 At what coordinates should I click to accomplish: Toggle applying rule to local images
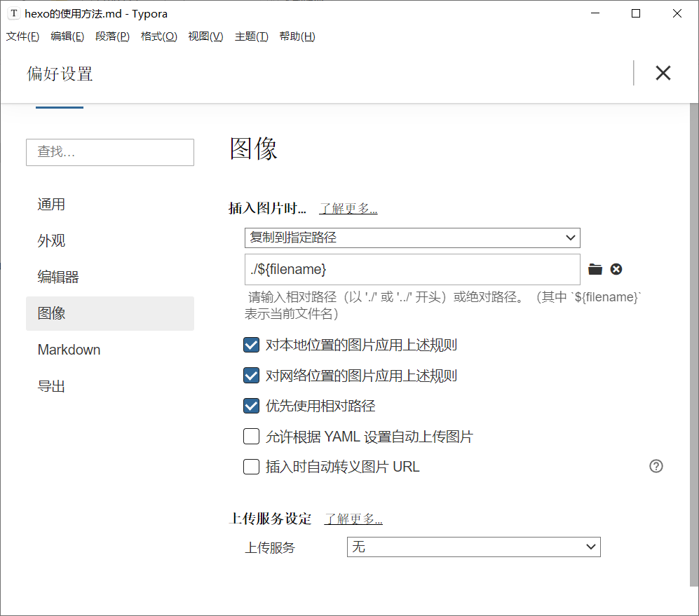[x=252, y=345]
